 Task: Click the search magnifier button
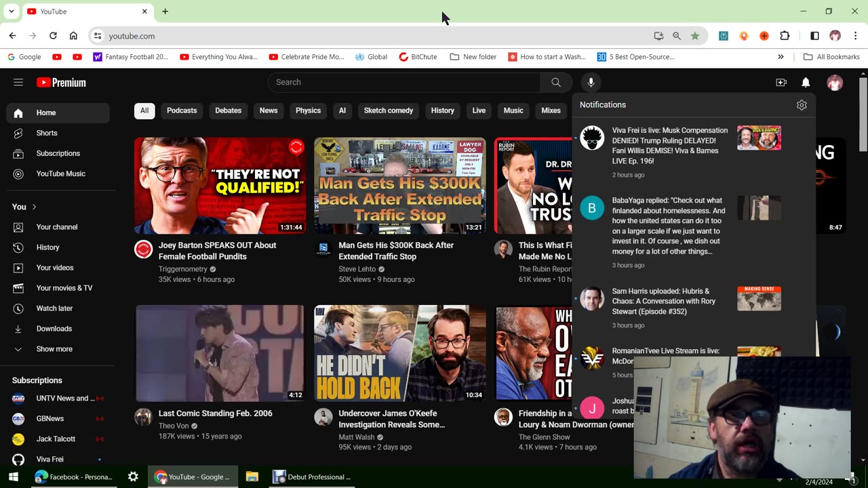click(556, 82)
